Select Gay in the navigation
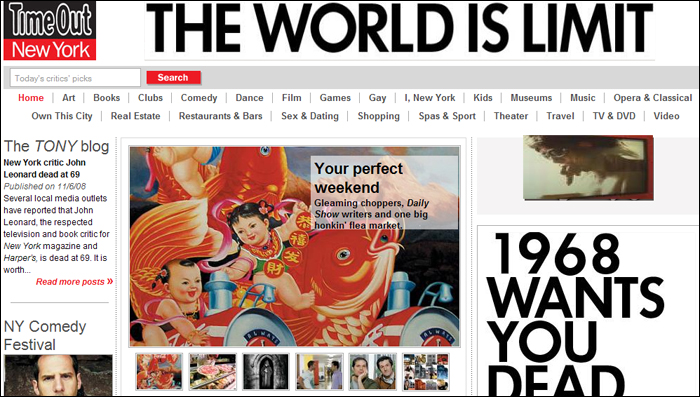 point(377,98)
